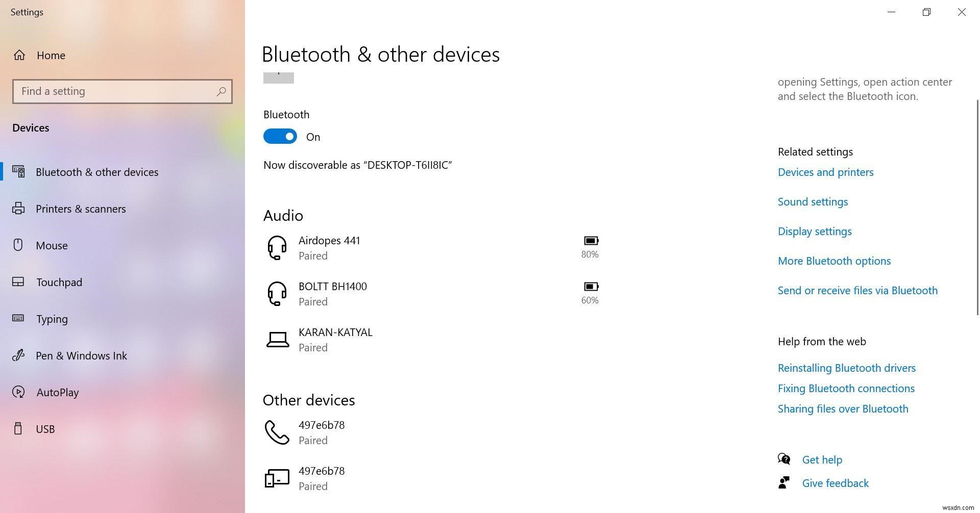Click the headphone icon for Airdopes 441

point(277,247)
